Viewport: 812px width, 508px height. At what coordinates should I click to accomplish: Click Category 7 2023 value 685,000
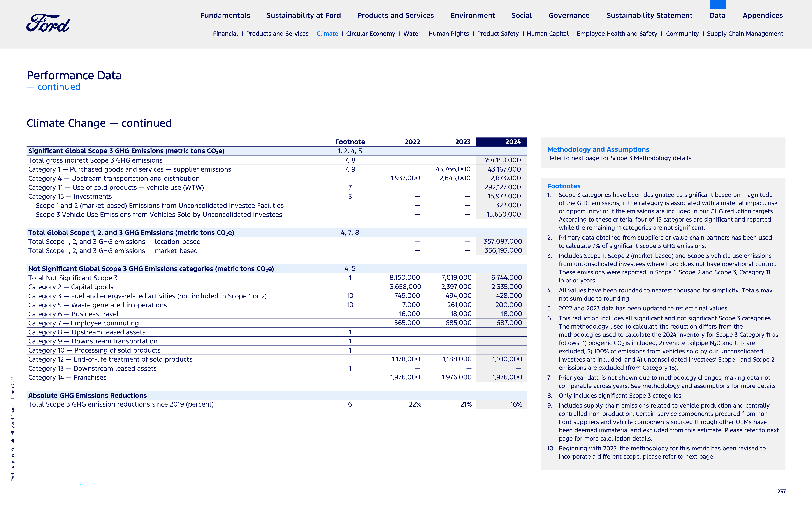pyautogui.click(x=458, y=323)
